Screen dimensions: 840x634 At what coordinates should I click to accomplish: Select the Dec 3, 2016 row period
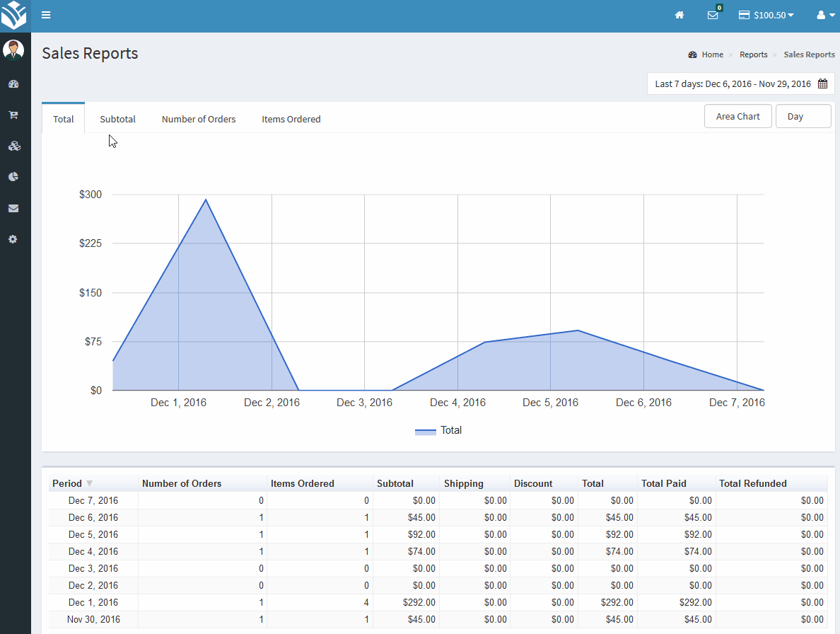pos(93,569)
